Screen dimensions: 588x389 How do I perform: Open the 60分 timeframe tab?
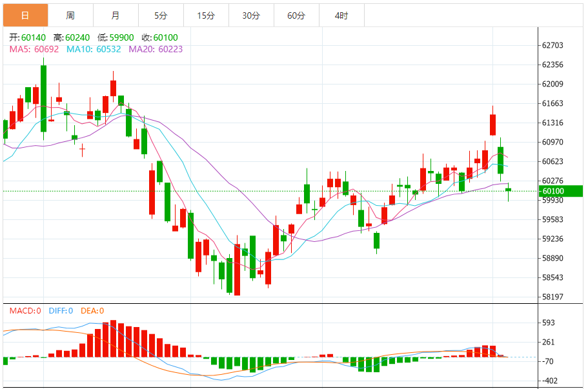(297, 15)
